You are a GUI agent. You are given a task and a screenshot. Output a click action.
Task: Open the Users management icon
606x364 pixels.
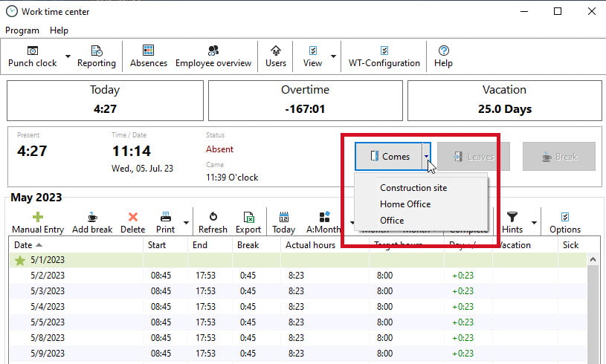pos(276,56)
